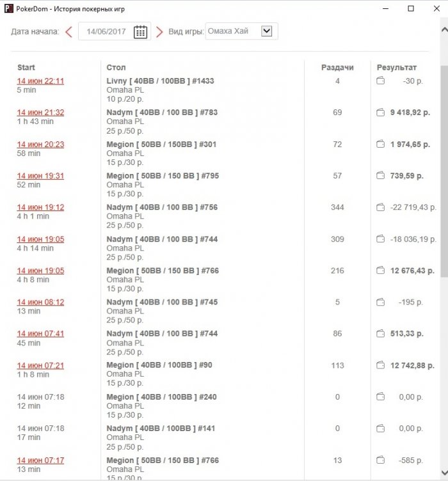Select table name Livny [ 40BB / 100BB ] #1433
Image resolution: width=448 pixels, height=481 pixels.
pyautogui.click(x=160, y=81)
